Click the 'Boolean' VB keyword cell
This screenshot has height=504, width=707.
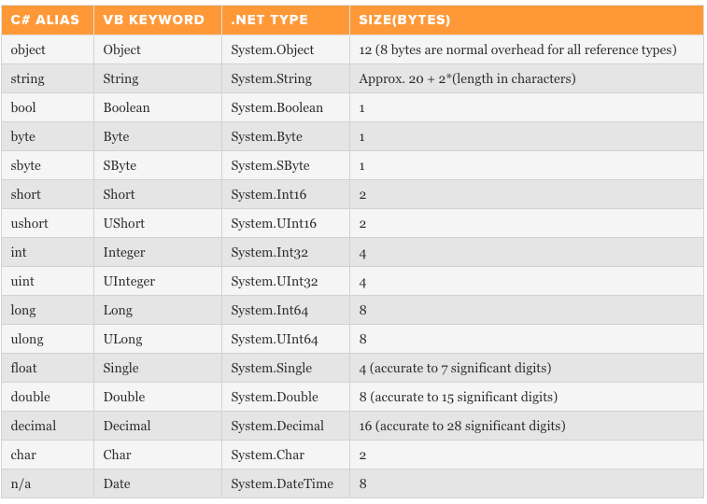(127, 107)
